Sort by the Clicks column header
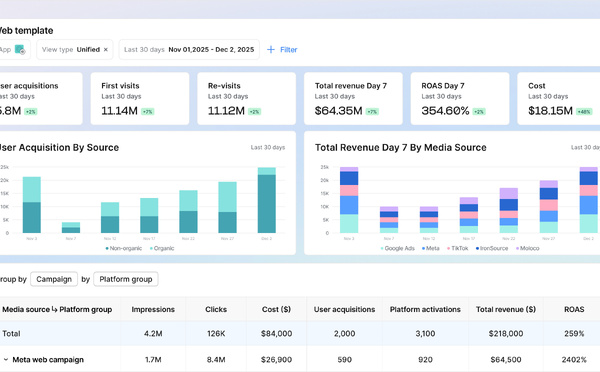 [x=216, y=309]
